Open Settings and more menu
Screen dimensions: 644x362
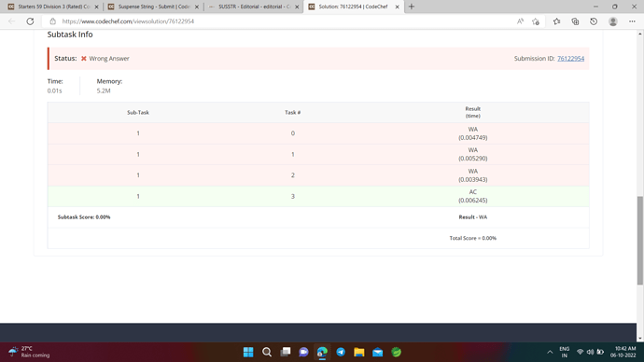(632, 21)
